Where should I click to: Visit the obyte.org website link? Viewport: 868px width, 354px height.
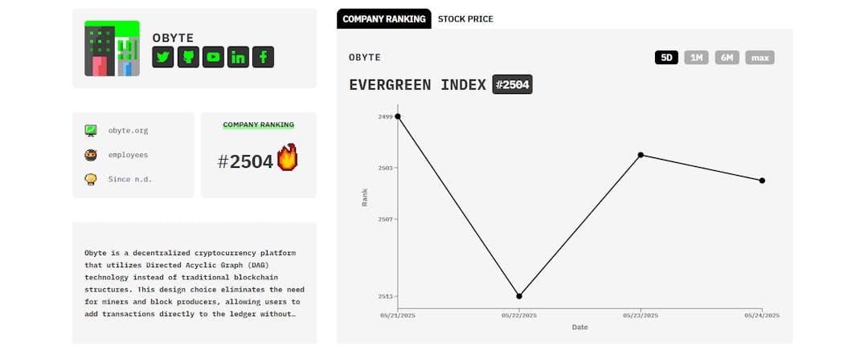pos(128,130)
